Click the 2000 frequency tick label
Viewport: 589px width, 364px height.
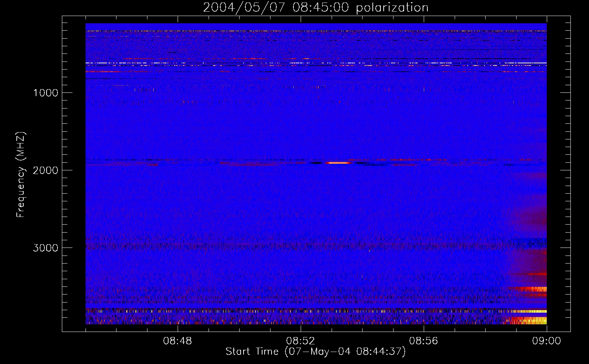click(46, 170)
